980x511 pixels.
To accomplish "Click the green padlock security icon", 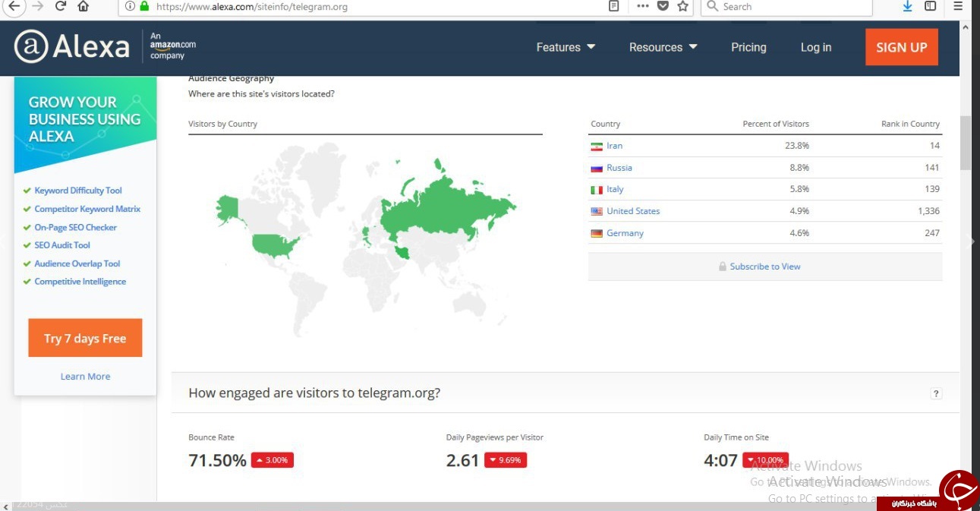I will click(144, 6).
